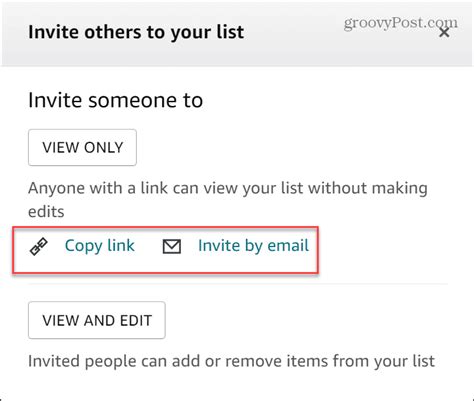Click the word 'EDIT' on the lower button
474x401 pixels.
pyautogui.click(x=136, y=320)
